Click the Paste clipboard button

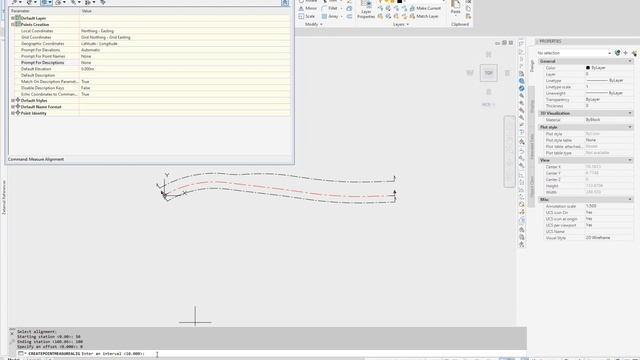(456, 8)
